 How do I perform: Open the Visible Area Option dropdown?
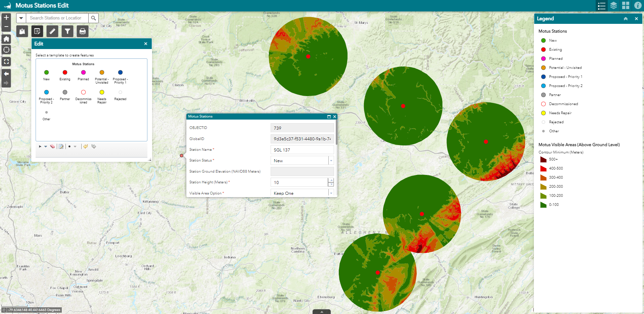click(331, 193)
